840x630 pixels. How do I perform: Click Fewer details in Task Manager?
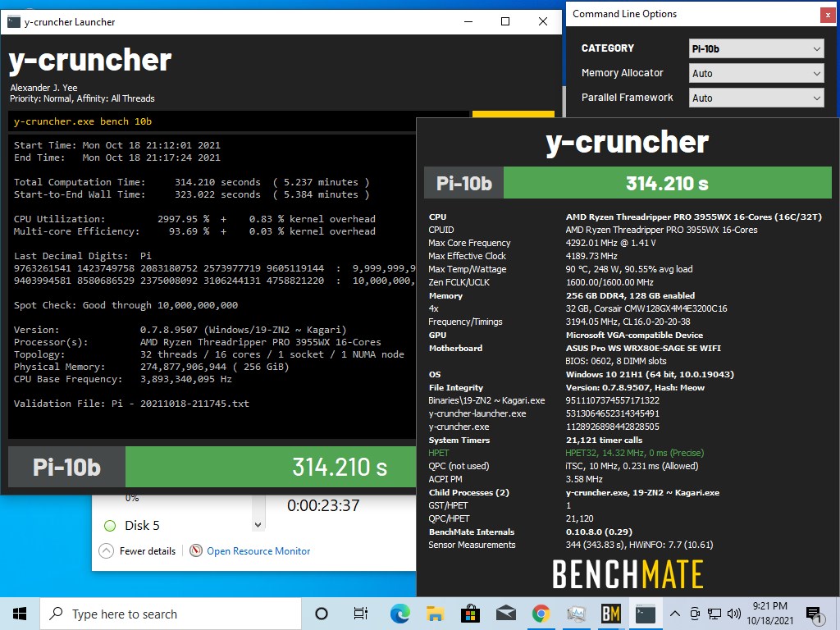(148, 550)
